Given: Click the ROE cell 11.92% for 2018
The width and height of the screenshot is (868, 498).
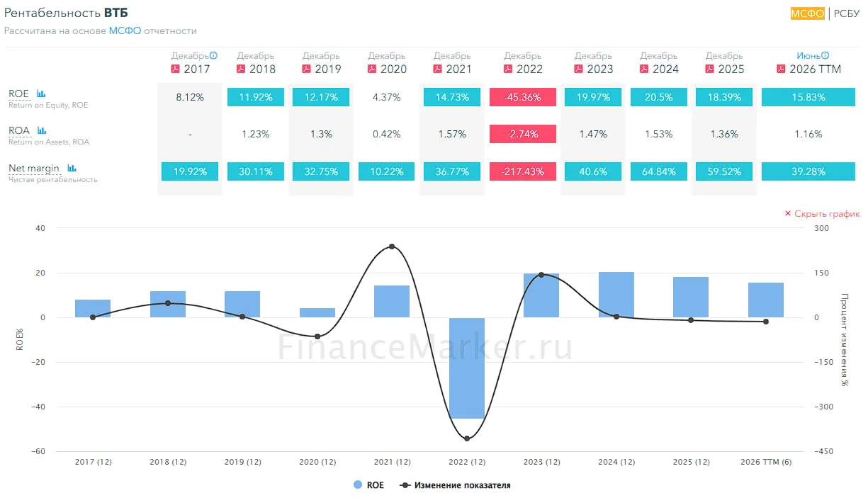Looking at the screenshot, I should [x=256, y=97].
